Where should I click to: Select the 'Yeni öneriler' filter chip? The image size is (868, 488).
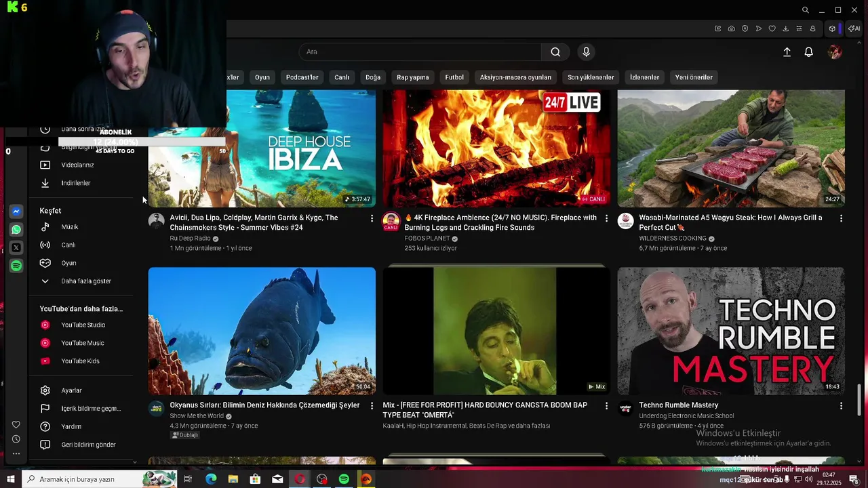pyautogui.click(x=694, y=77)
